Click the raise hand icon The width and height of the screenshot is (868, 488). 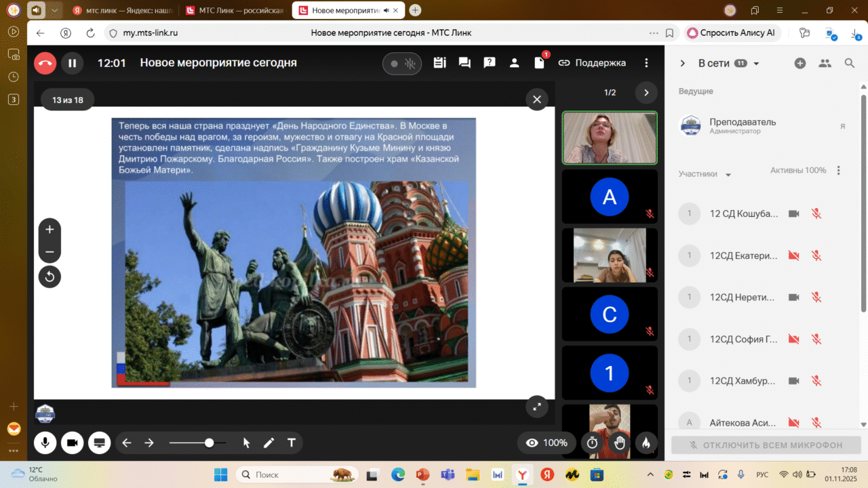click(619, 443)
